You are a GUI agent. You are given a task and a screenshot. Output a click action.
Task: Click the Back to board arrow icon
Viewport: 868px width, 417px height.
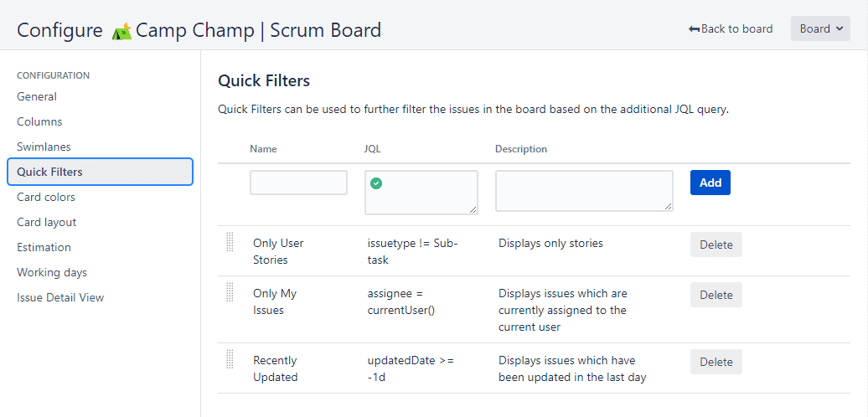point(695,29)
